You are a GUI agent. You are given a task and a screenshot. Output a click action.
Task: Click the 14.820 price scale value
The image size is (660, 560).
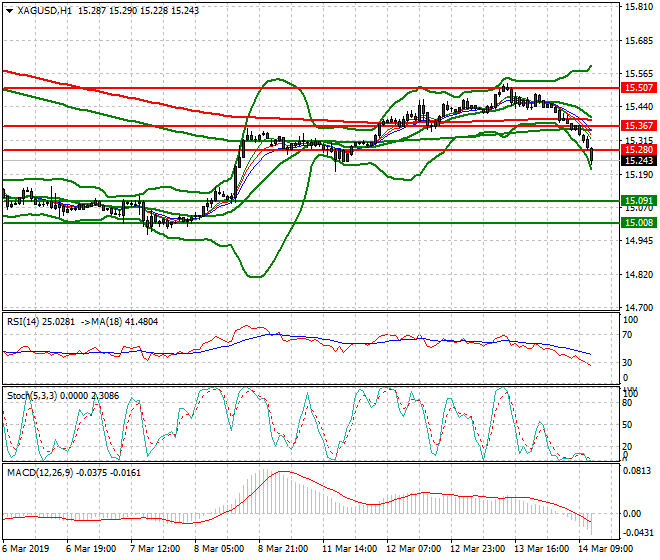[x=639, y=275]
